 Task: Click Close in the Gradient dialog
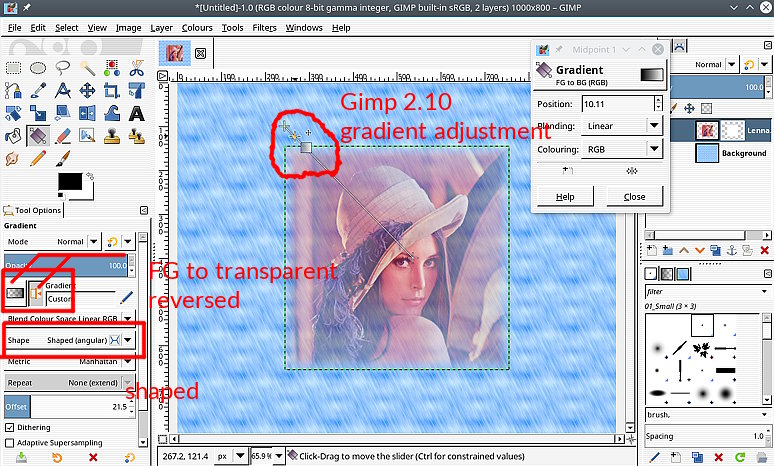(x=634, y=196)
